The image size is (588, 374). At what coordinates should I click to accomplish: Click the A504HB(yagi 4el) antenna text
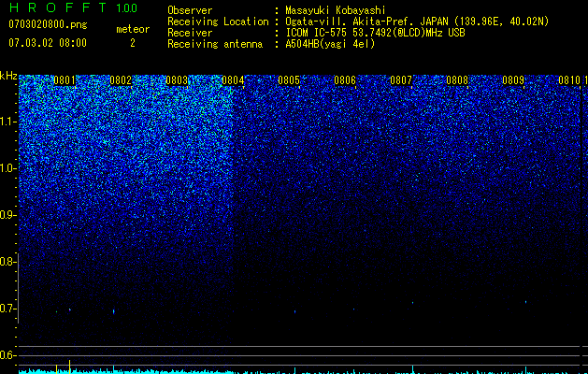pos(330,44)
